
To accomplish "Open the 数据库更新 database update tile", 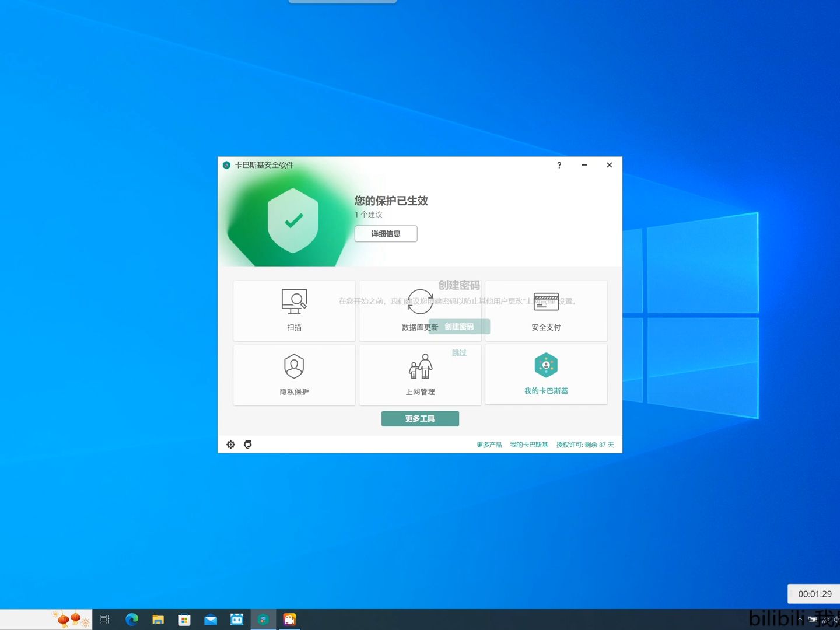I will [x=420, y=310].
